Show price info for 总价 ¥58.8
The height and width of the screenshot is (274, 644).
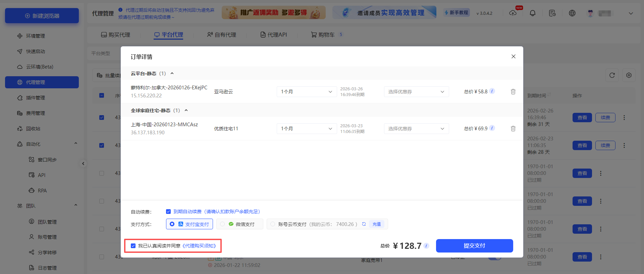pyautogui.click(x=492, y=91)
